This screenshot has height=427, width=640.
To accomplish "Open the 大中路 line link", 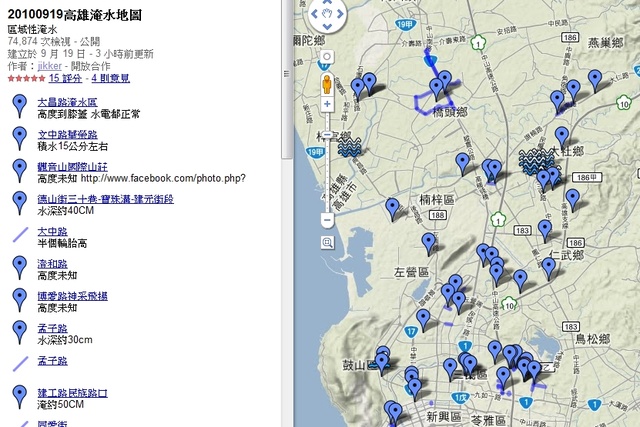I will point(52,231).
